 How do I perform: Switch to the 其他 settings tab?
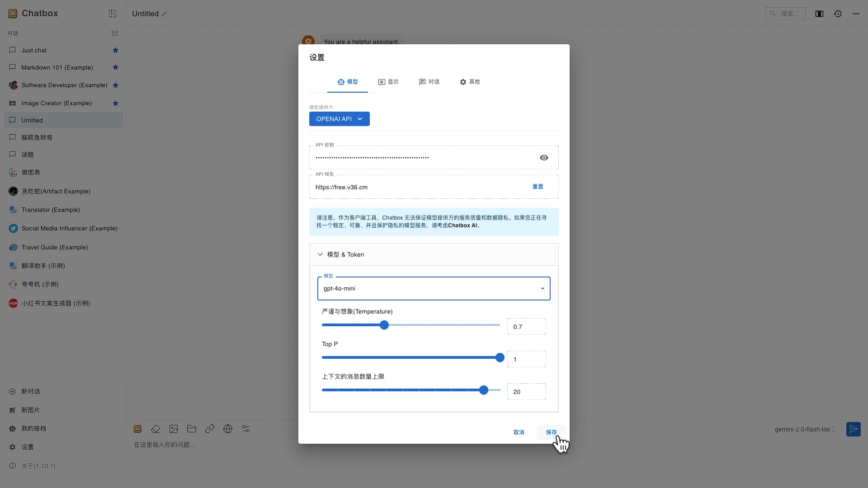(x=470, y=82)
